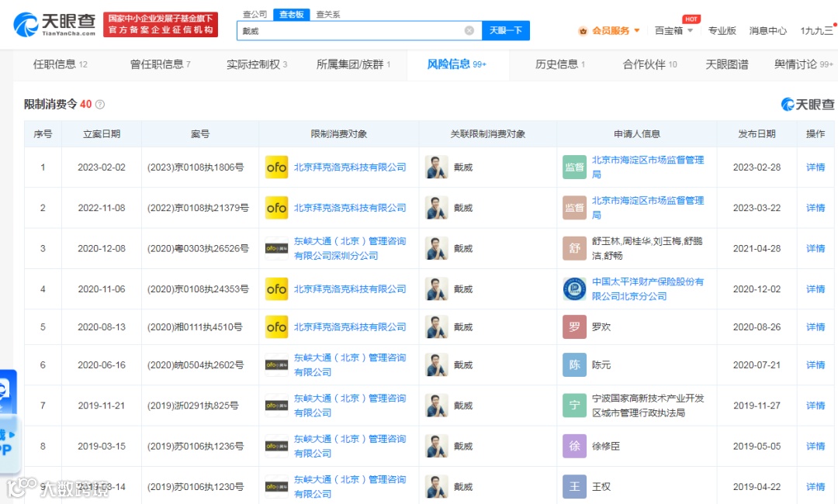Click the brown 监督 badge in row 2
The image size is (838, 504).
click(x=574, y=208)
